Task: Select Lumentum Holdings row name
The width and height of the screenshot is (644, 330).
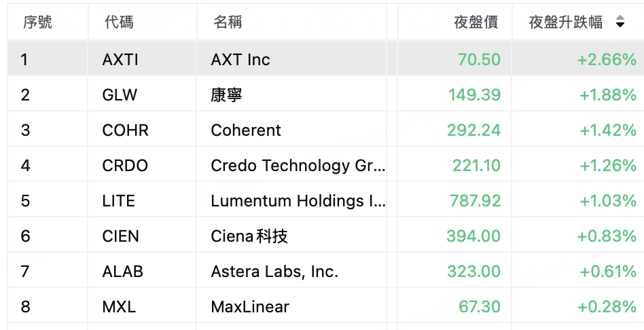Action: 298,201
